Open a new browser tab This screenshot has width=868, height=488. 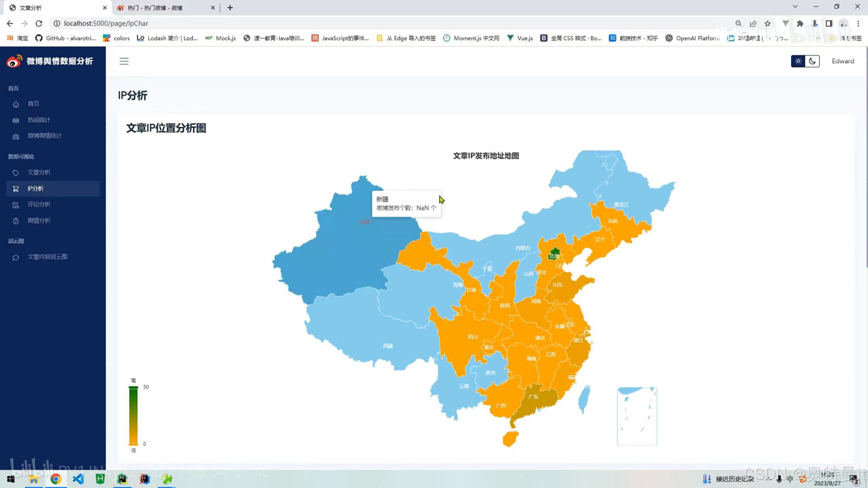point(230,8)
